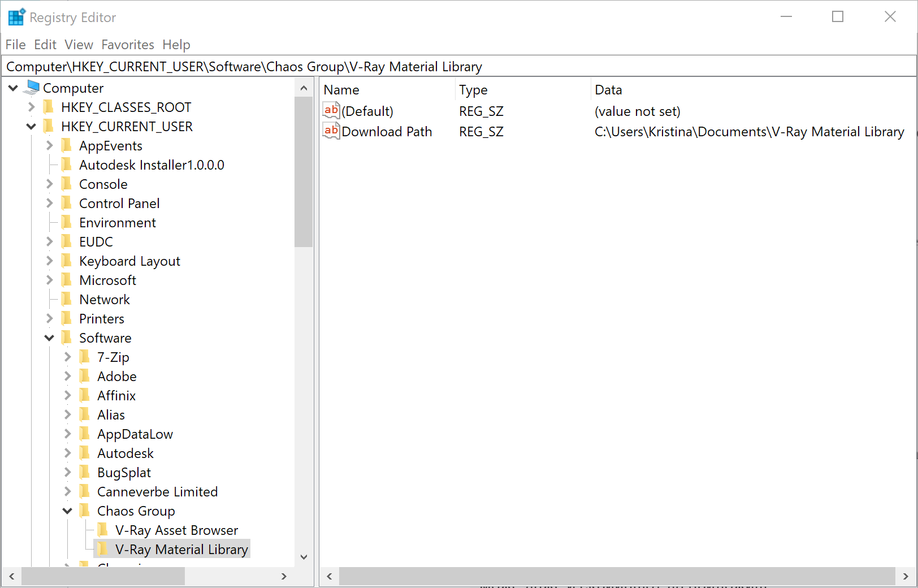Click the Autodesk Installer1.0.0.0 folder icon

click(67, 165)
